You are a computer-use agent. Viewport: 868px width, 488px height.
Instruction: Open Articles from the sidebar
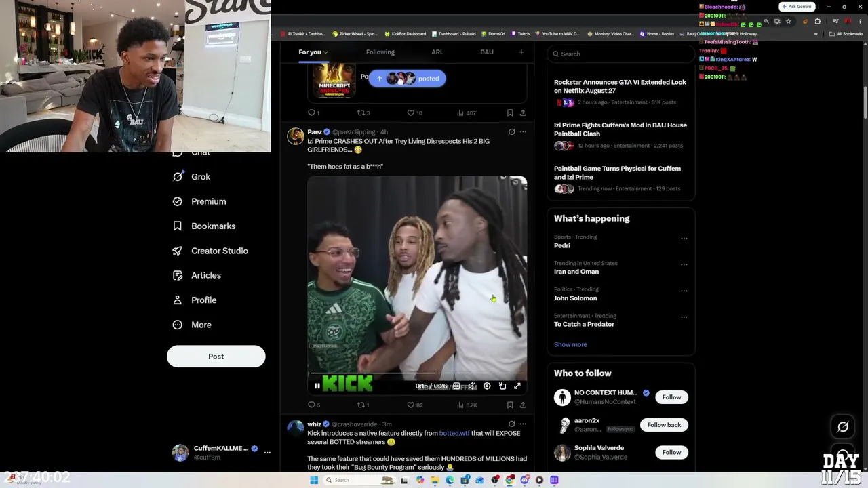[x=197, y=275]
